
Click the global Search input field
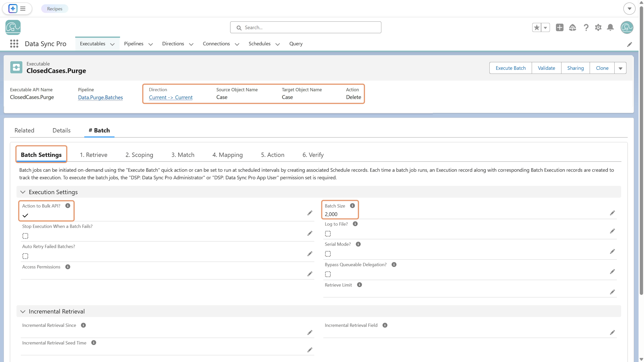[306, 27]
